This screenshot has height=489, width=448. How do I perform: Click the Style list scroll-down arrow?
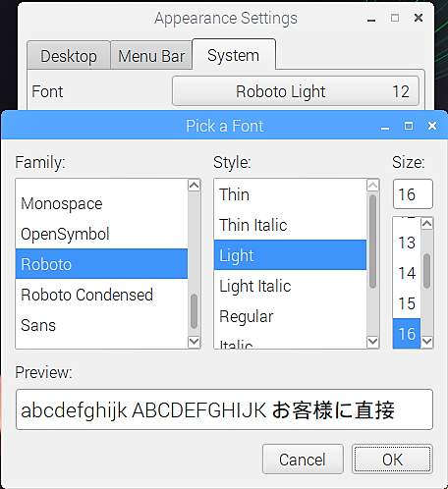coord(372,342)
